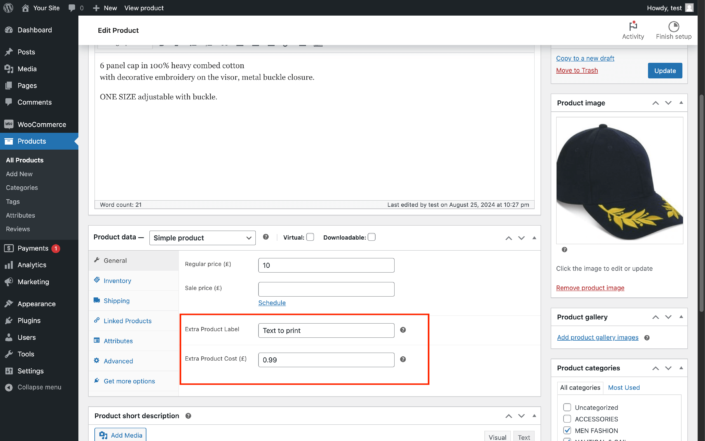Click the WordPress logo in admin bar
Viewport: 705px width, 441px height.
coord(8,7)
